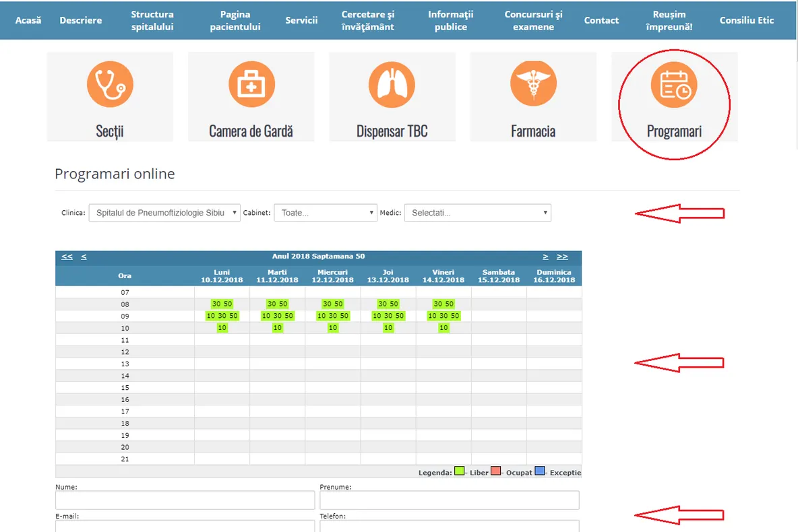Select Vineri 08 hour free slots
This screenshot has width=798, height=532.
(x=443, y=304)
